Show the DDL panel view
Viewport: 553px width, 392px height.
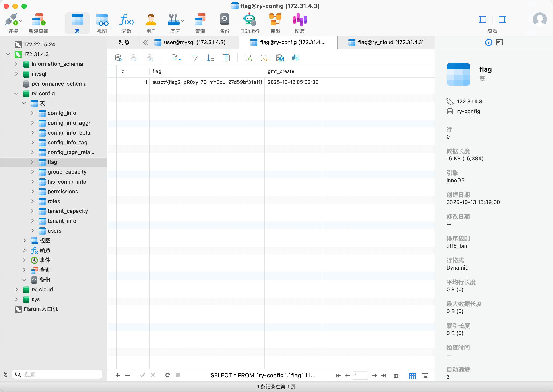pos(499,43)
